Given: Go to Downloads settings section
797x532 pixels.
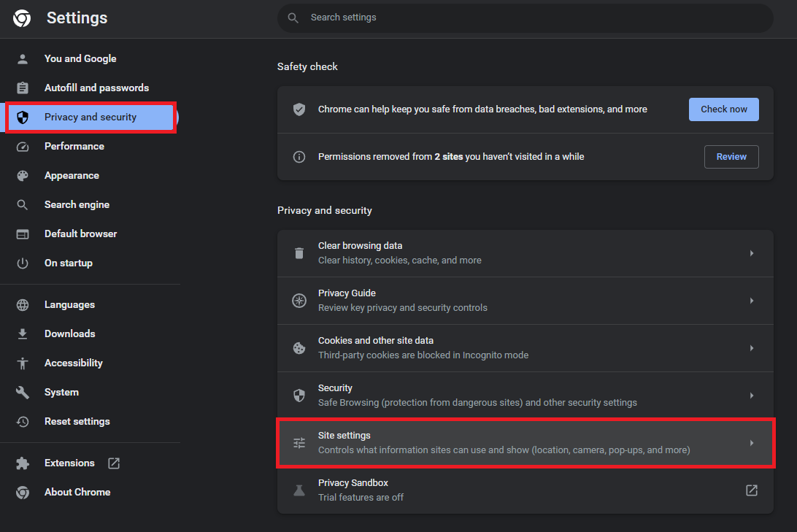Looking at the screenshot, I should point(69,334).
